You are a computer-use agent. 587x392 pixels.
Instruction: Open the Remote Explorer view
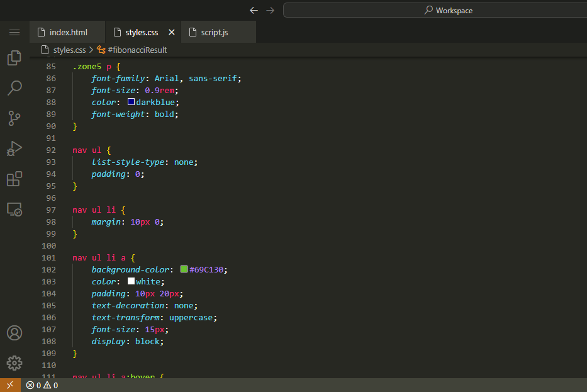[14, 210]
